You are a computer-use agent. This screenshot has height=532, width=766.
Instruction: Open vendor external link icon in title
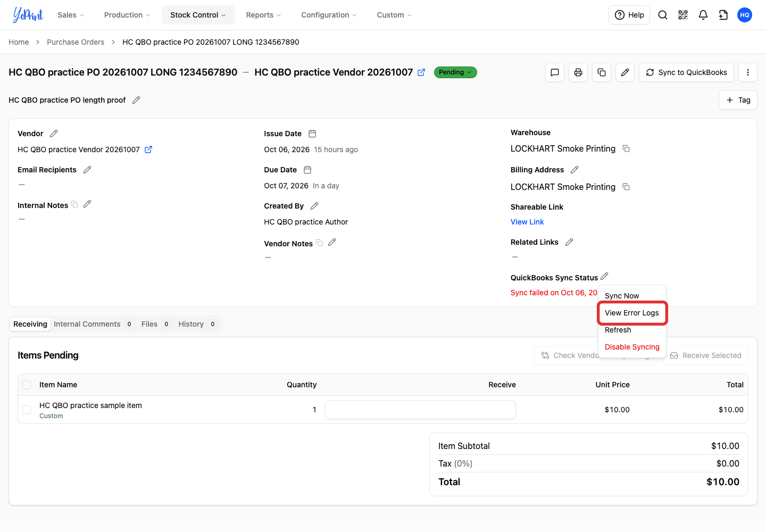tap(421, 72)
